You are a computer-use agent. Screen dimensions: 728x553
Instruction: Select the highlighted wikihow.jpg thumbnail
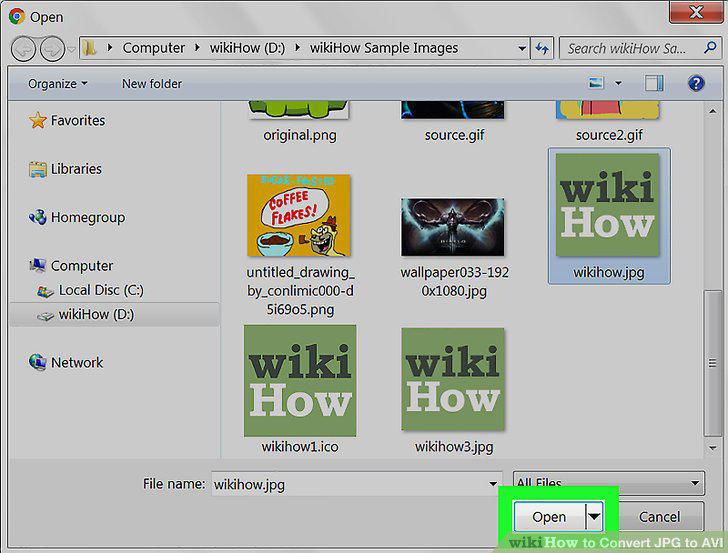pyautogui.click(x=608, y=205)
